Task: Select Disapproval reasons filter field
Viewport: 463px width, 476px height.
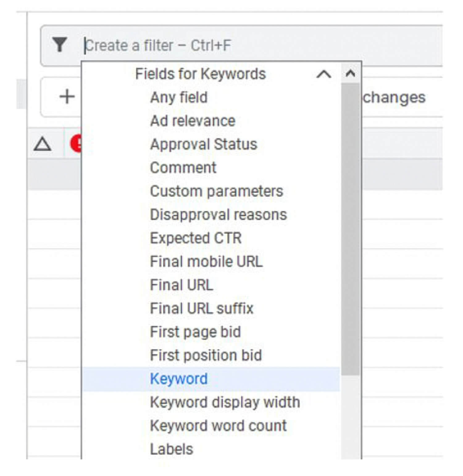Action: [218, 215]
